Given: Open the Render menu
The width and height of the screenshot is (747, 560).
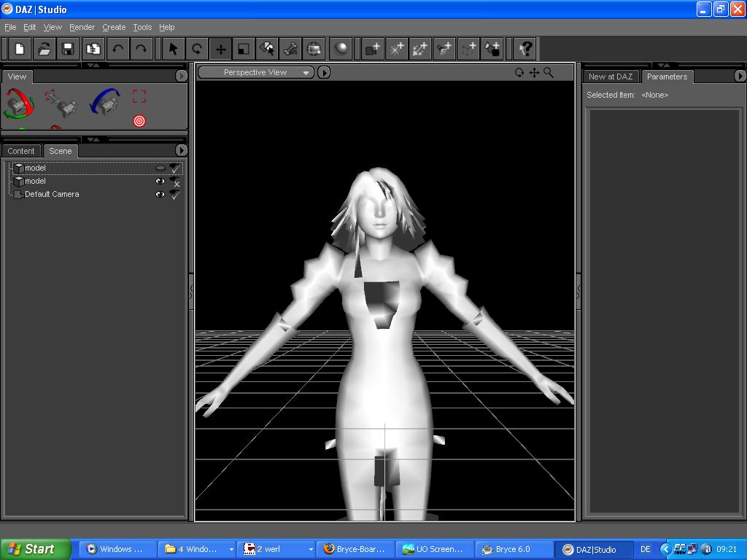Looking at the screenshot, I should (82, 27).
